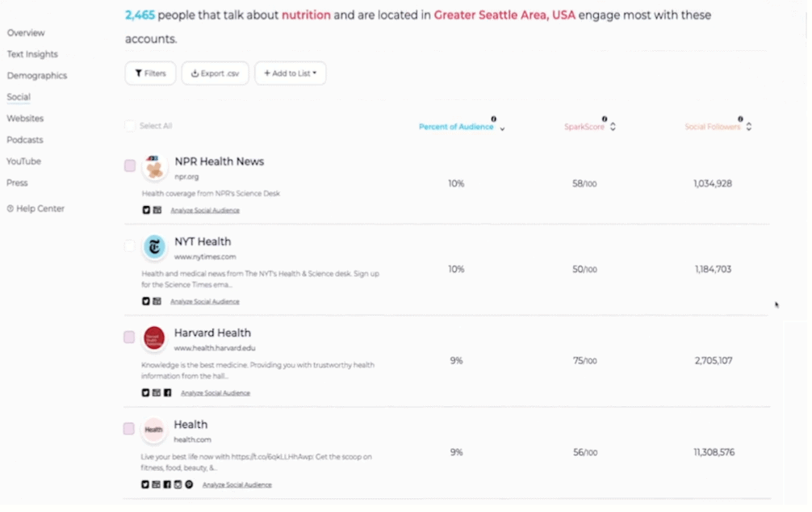The width and height of the screenshot is (812, 512).
Task: Click the Instagram icon under Health
Action: (x=178, y=485)
